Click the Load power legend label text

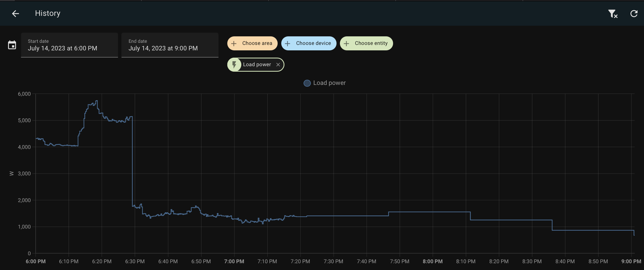click(x=330, y=83)
